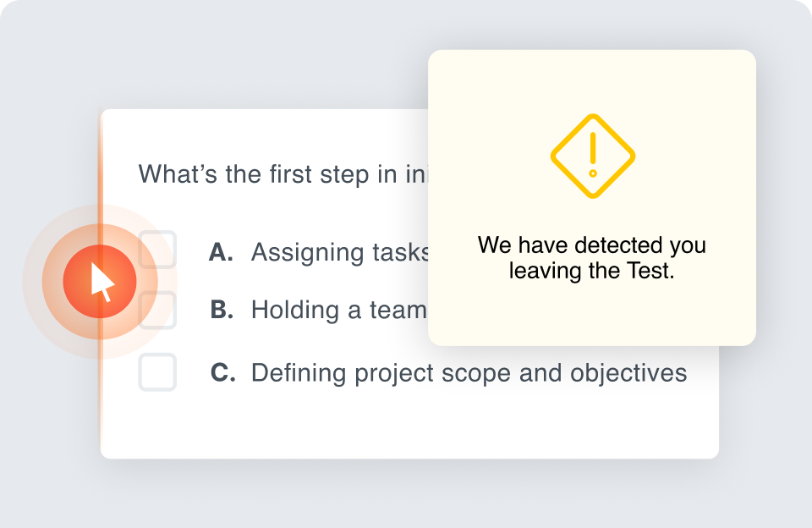The image size is (812, 528).
Task: Select the "Assigning tasks" answer text
Action: point(340,253)
